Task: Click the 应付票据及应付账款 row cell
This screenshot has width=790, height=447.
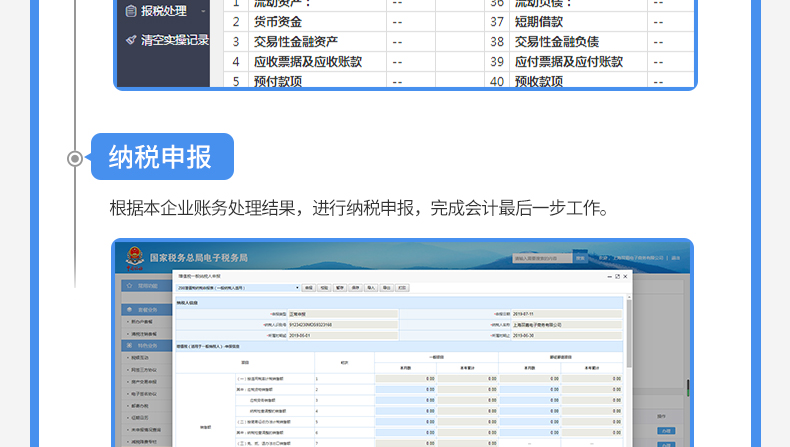Action: coord(568,61)
